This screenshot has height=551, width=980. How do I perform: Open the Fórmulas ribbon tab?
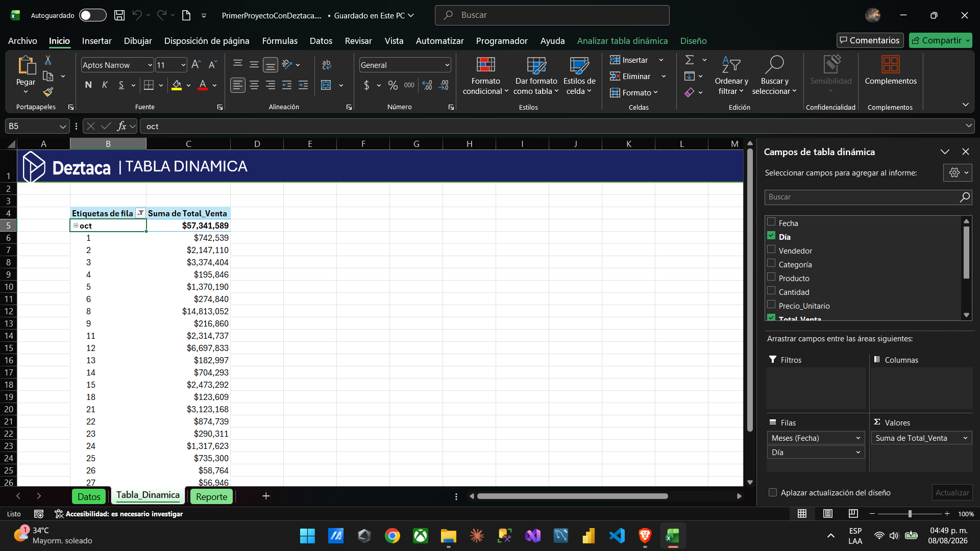tap(280, 41)
